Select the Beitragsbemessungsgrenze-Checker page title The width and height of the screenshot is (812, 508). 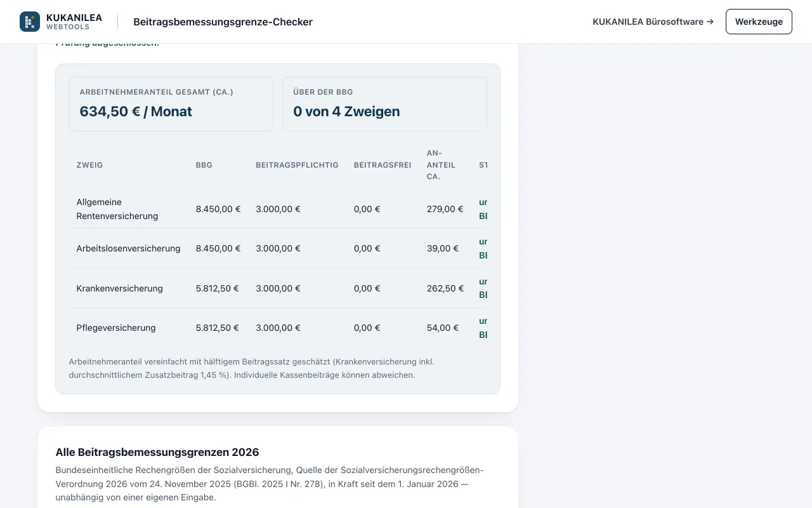pyautogui.click(x=223, y=22)
